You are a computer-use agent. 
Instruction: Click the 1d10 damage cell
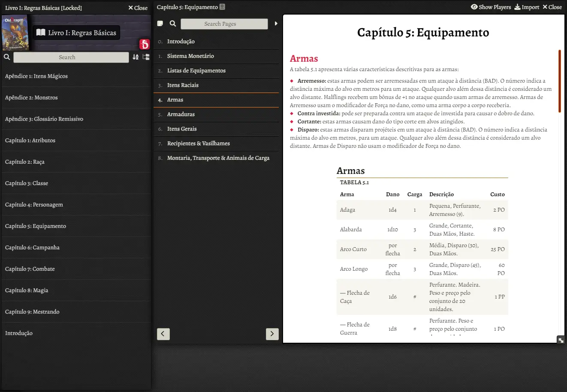pyautogui.click(x=392, y=230)
